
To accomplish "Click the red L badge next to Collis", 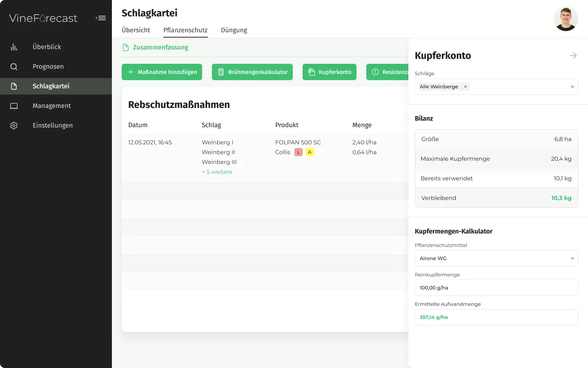I will [x=298, y=152].
